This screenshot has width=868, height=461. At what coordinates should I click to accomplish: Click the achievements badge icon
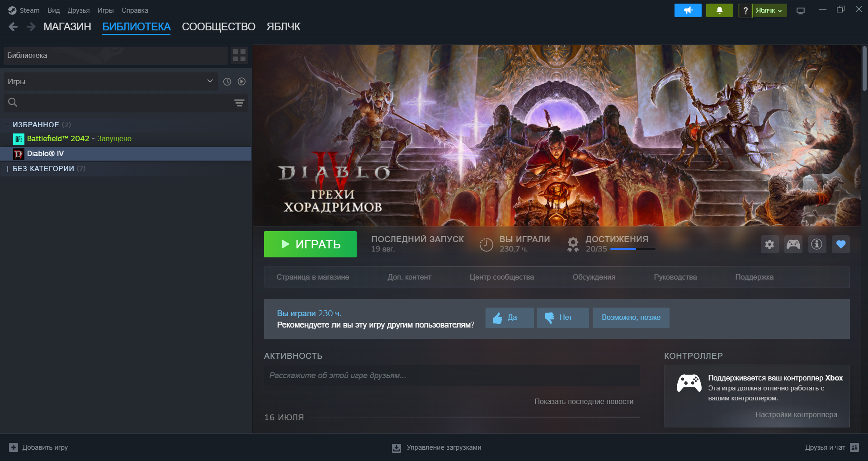[573, 244]
